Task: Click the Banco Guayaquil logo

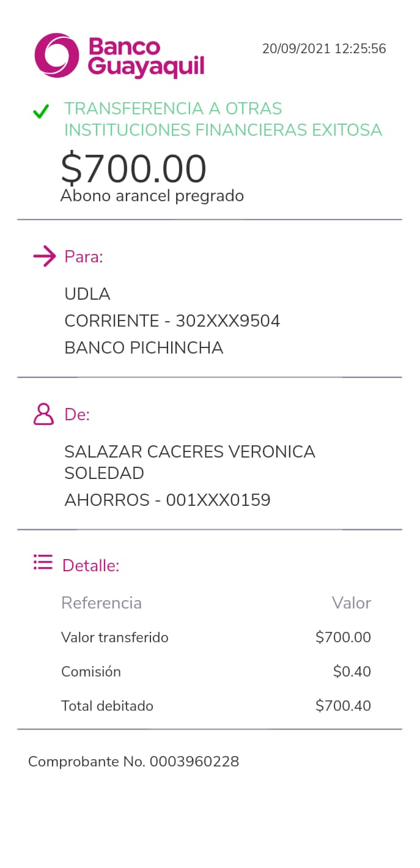Action: (x=119, y=56)
